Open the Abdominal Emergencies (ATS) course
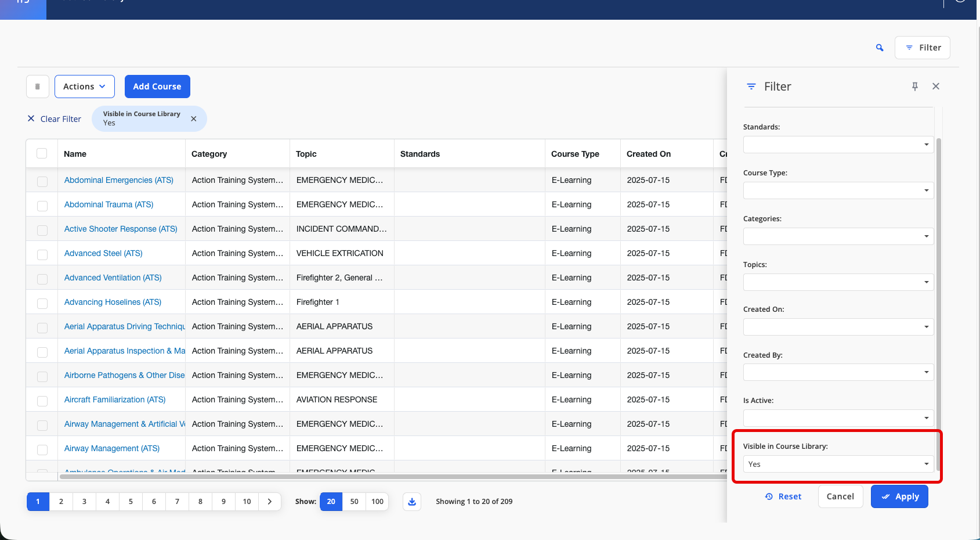Image resolution: width=980 pixels, height=540 pixels. coord(119,180)
